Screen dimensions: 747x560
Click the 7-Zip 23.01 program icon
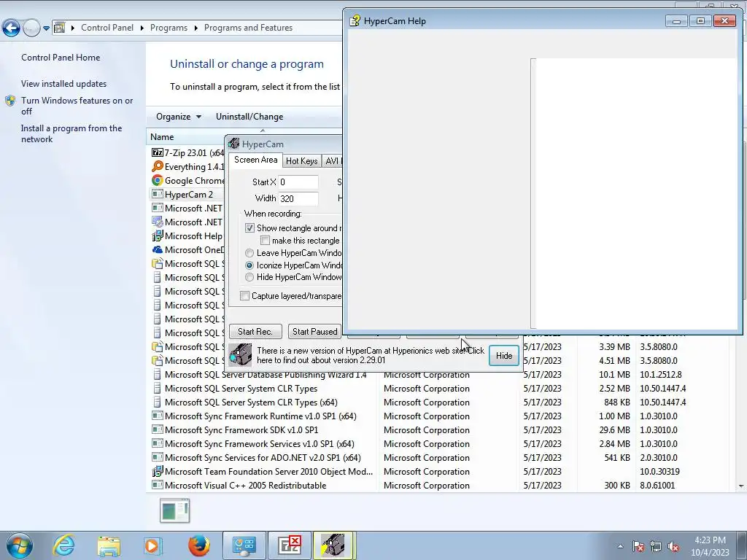(x=158, y=152)
